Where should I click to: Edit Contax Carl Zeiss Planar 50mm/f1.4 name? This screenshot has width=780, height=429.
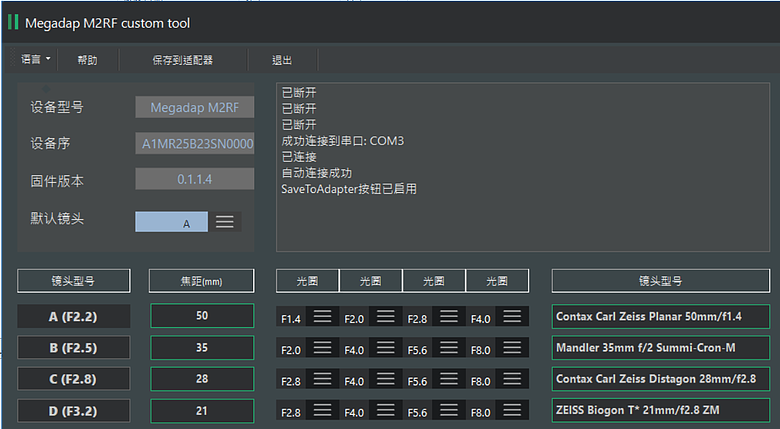click(x=661, y=317)
